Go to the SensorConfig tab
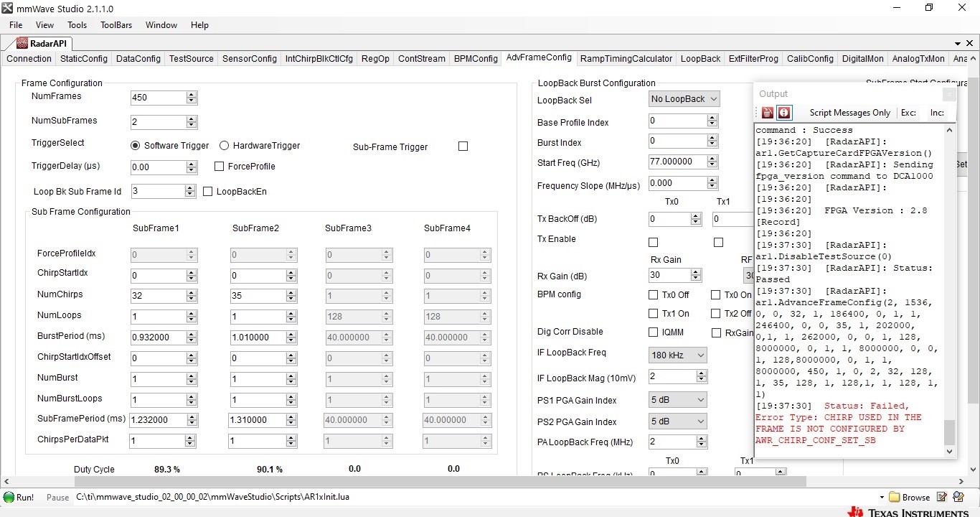The height and width of the screenshot is (517, 980). coord(250,59)
